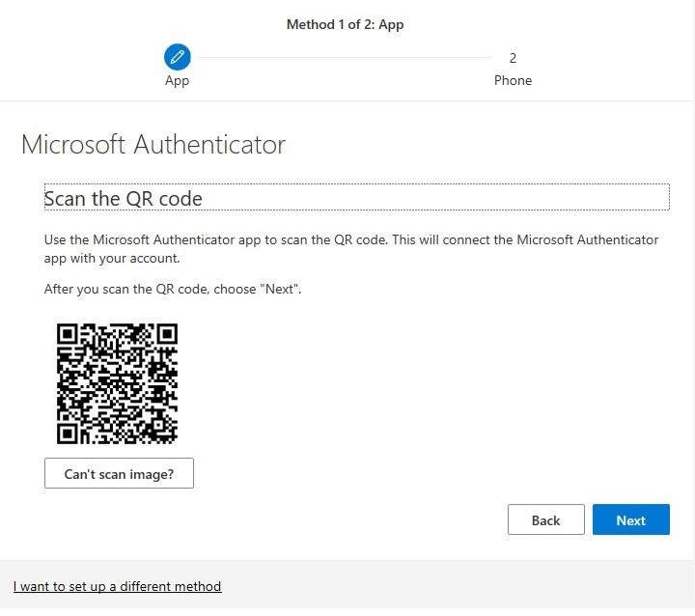695x616 pixels.
Task: Click "Method 1 of 2: App" heading text
Action: [345, 24]
